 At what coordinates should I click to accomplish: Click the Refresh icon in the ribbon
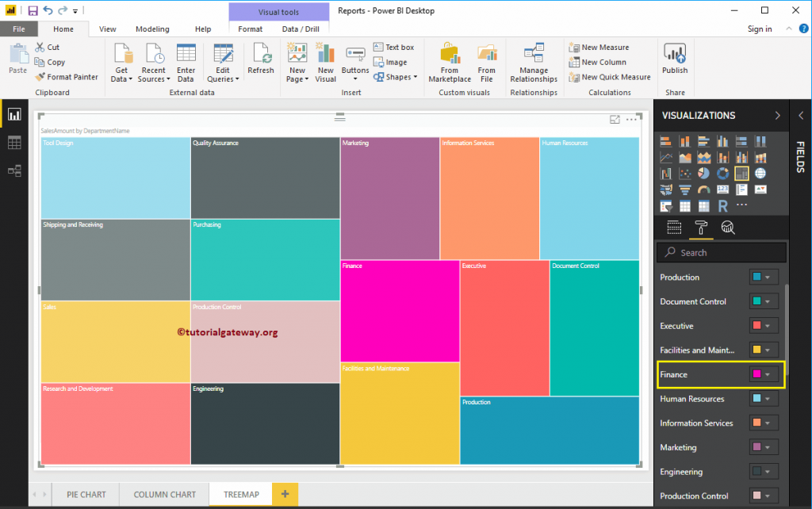261,61
